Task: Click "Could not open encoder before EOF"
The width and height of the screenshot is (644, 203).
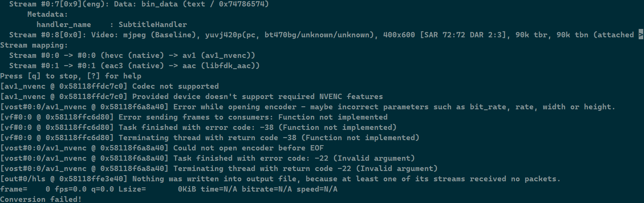Action: tap(248, 148)
